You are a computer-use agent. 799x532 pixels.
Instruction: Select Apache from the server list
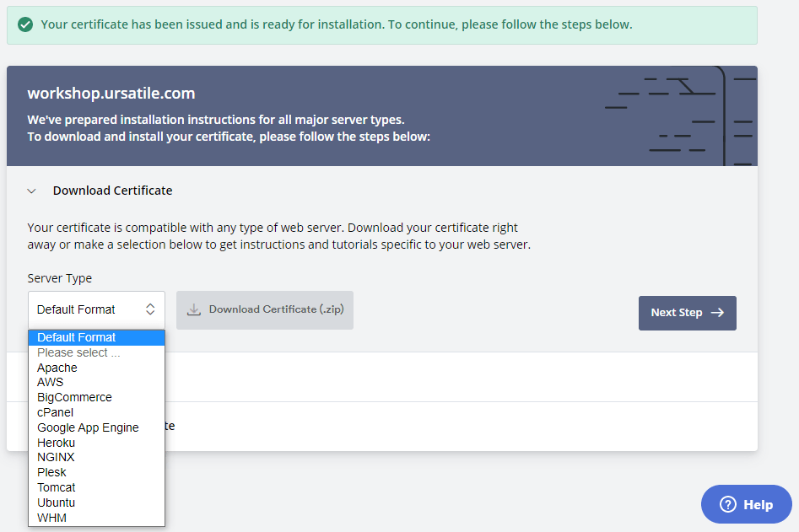click(x=57, y=367)
